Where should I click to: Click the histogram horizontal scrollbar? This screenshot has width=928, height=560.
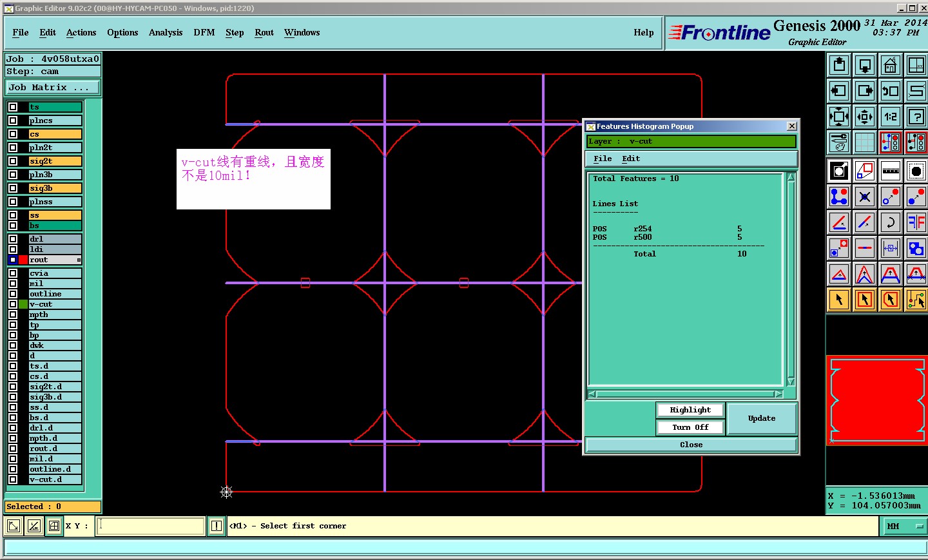point(686,394)
